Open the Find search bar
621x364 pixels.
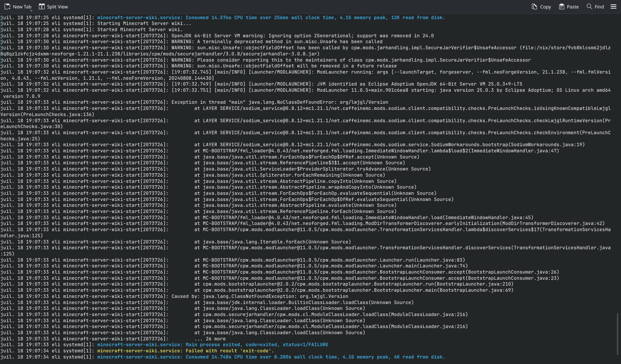click(595, 6)
